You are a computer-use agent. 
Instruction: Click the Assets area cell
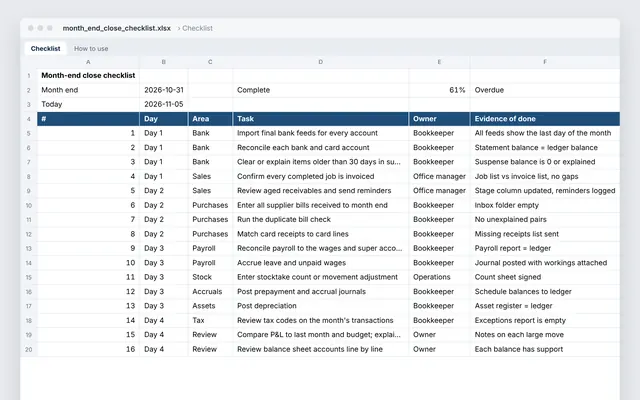pyautogui.click(x=210, y=306)
